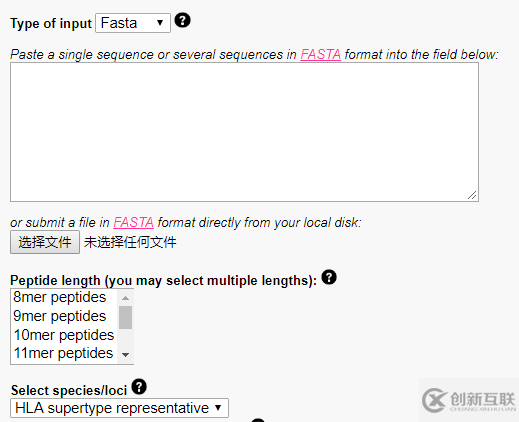Click help icon beside Select species/loci
This screenshot has height=422, width=519.
pos(139,387)
